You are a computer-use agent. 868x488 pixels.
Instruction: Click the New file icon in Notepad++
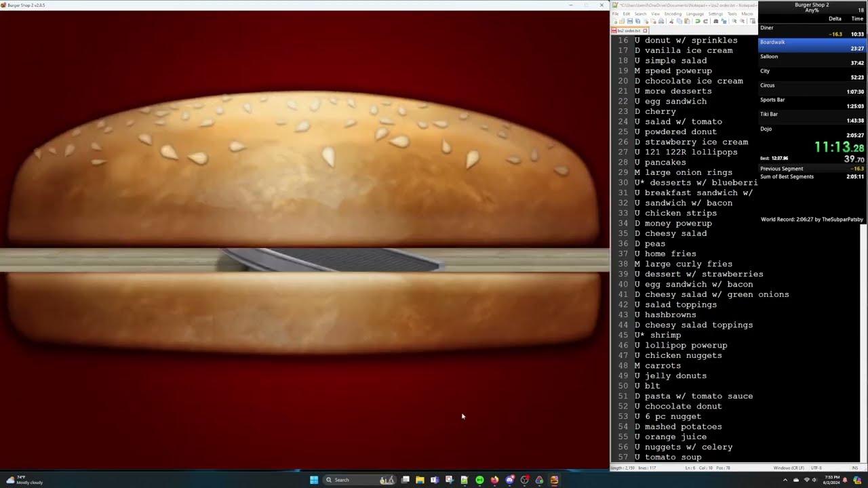coord(615,21)
